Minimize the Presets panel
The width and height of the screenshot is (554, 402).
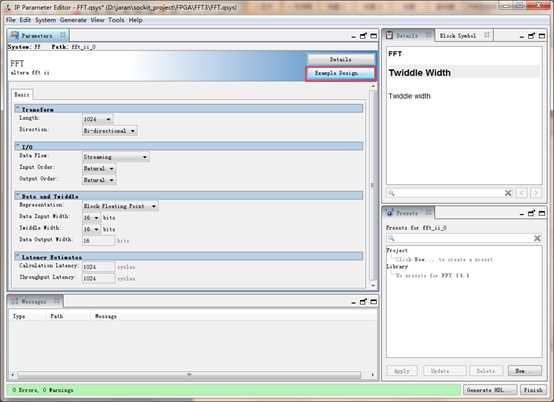tap(522, 214)
